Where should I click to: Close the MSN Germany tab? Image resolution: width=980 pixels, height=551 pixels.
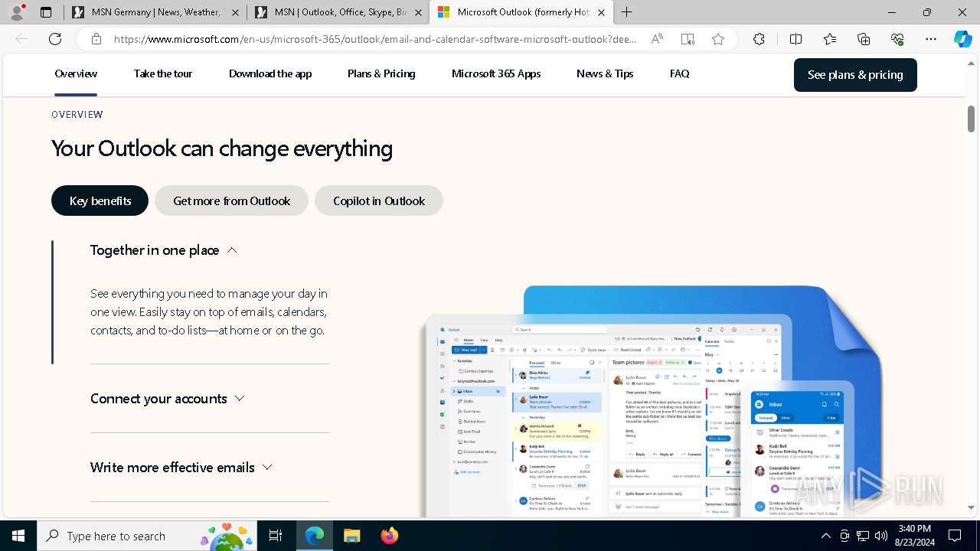coord(235,12)
